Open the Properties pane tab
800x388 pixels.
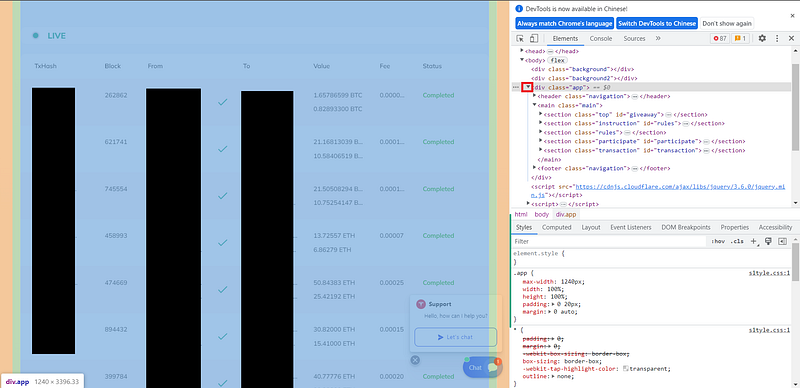(x=735, y=227)
